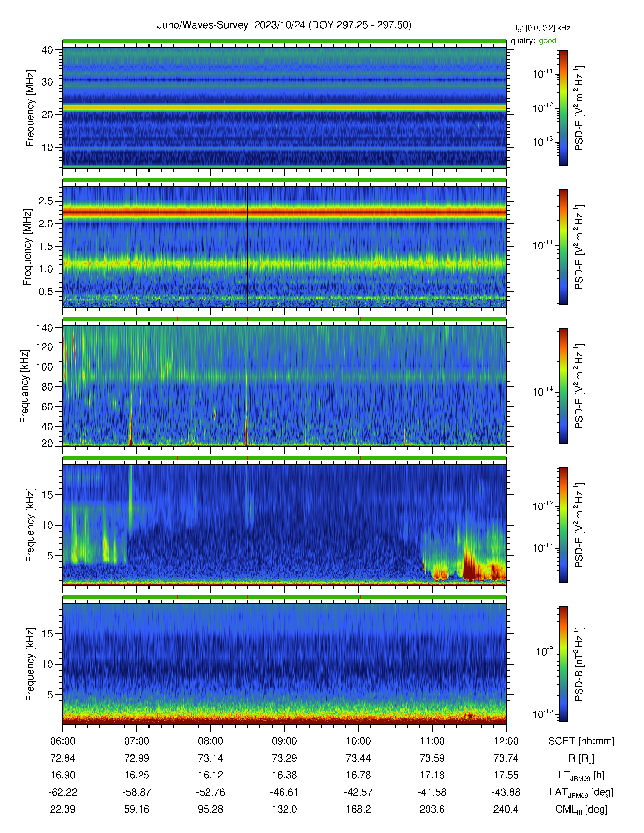This screenshot has height=833, width=644.
Task: Click the PSD-B colorbar at 10^-9
Action: tap(563, 652)
